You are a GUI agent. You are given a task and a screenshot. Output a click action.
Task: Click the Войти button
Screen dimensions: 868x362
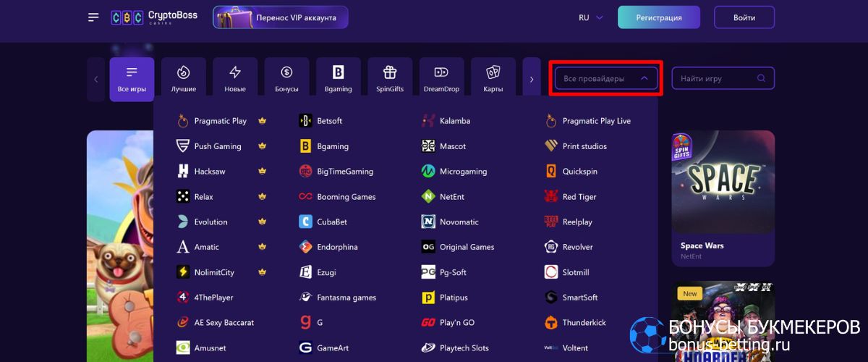(744, 17)
